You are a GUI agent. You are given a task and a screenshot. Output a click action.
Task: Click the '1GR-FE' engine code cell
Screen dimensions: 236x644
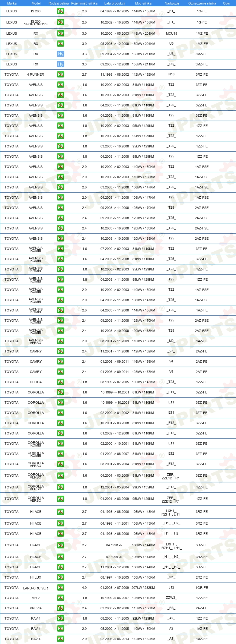[x=202, y=588]
